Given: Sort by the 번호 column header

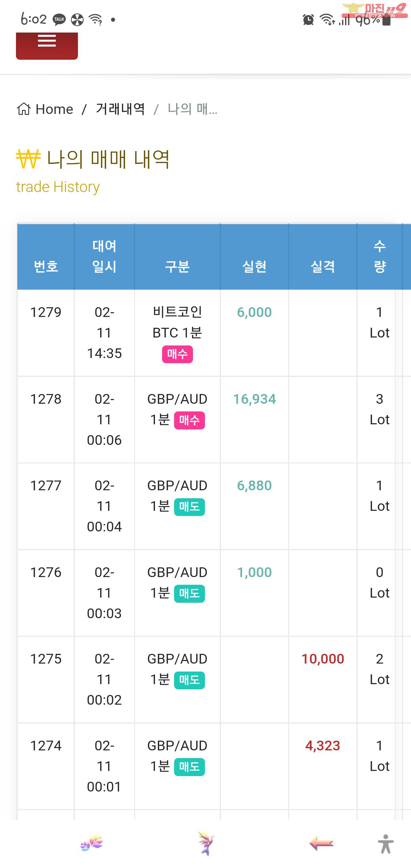Looking at the screenshot, I should coord(46,266).
